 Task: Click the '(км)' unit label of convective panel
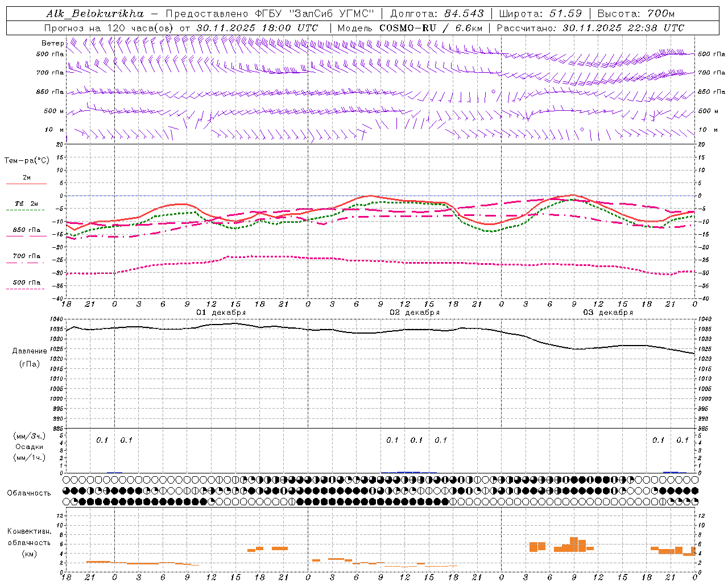click(30, 553)
